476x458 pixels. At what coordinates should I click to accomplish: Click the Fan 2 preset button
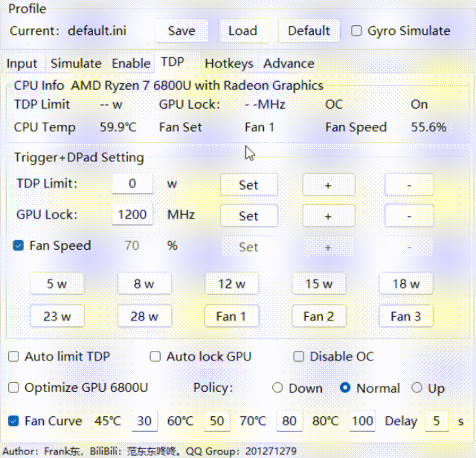[x=319, y=316]
